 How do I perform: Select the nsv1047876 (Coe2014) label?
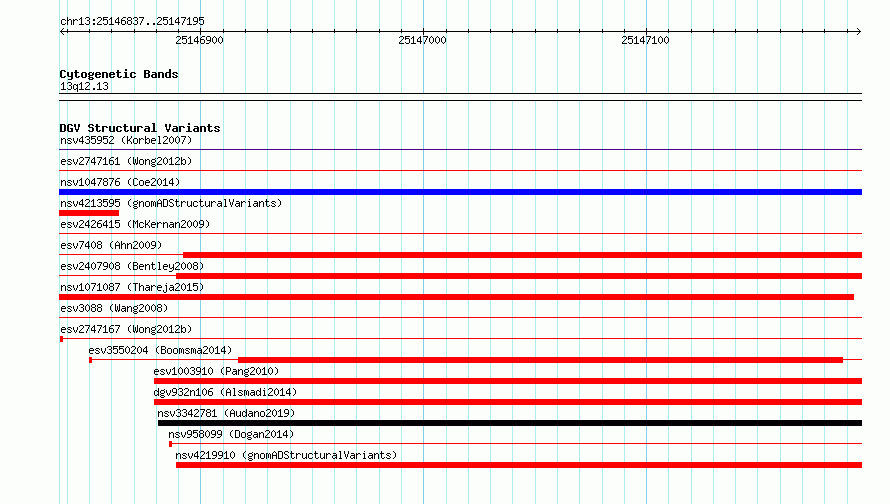click(120, 182)
